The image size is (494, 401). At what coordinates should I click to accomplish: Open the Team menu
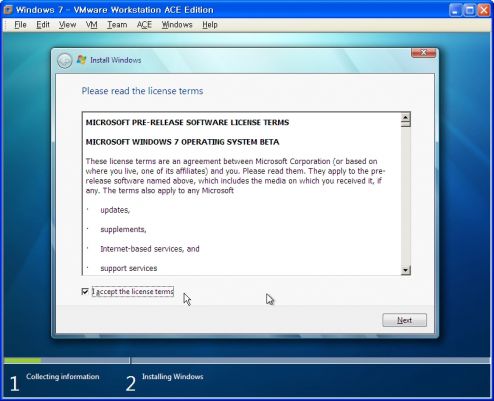coord(117,25)
